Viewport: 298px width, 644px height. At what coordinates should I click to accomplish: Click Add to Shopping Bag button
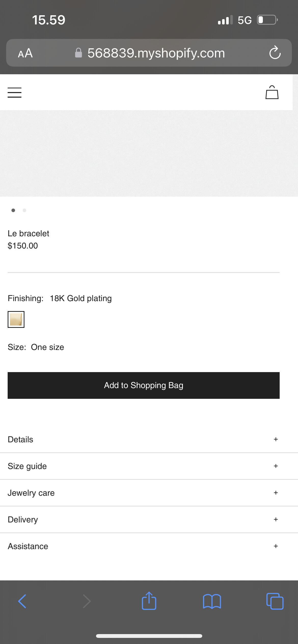144,385
